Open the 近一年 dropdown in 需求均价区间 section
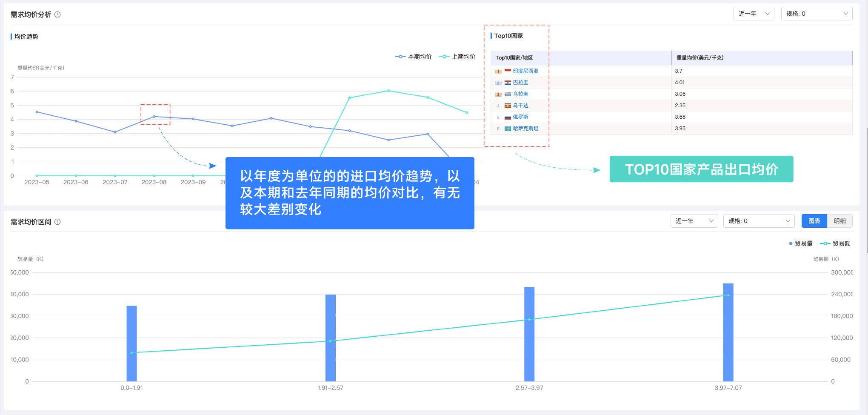The width and height of the screenshot is (868, 415). pos(694,220)
